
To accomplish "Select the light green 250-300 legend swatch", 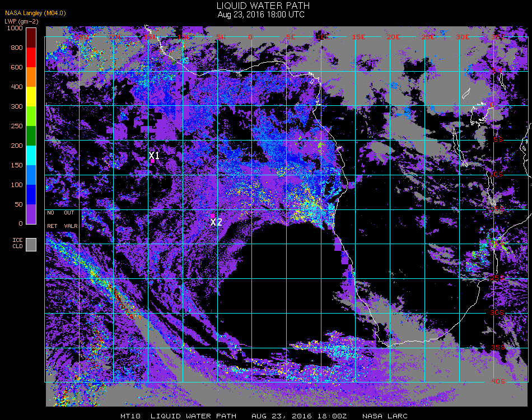I will click(x=31, y=116).
